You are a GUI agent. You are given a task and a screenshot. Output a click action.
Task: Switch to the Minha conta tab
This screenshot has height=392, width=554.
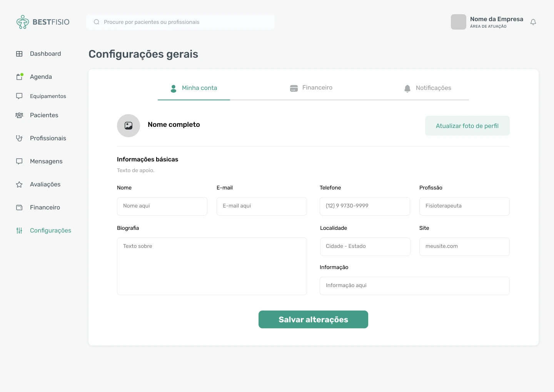coord(194,88)
